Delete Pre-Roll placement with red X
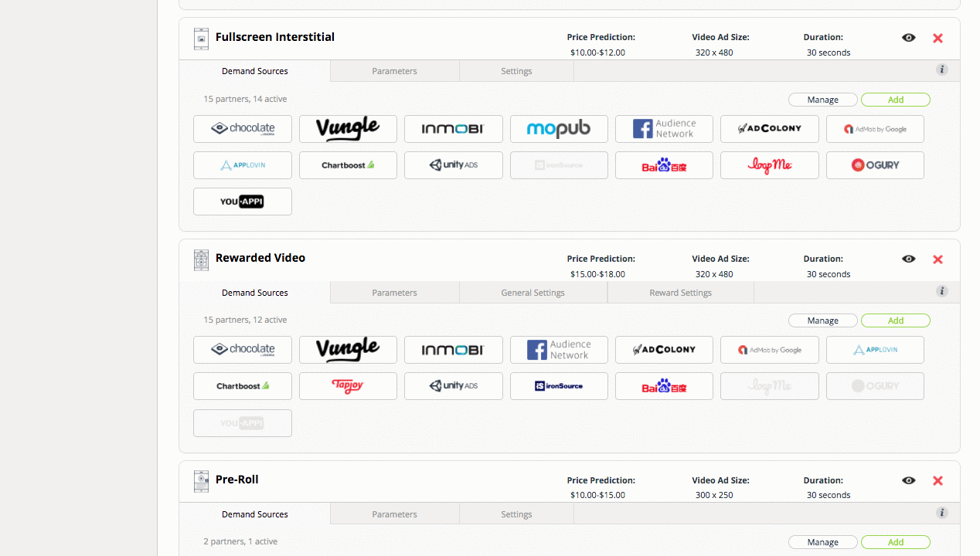Image resolution: width=980 pixels, height=556 pixels. (938, 480)
